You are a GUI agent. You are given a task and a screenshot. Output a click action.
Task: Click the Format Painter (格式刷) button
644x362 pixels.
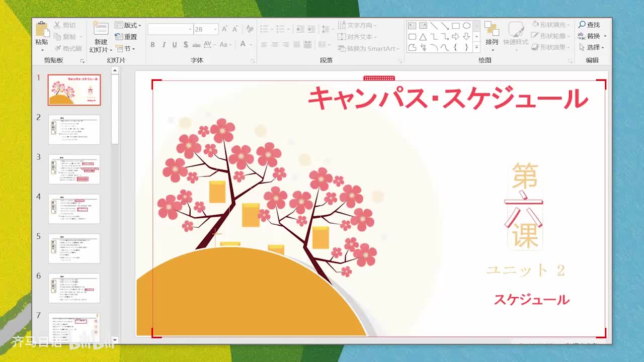pos(67,48)
